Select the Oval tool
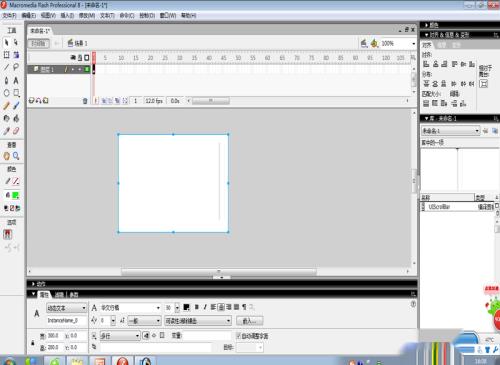The width and height of the screenshot is (500, 365). [x=6, y=93]
